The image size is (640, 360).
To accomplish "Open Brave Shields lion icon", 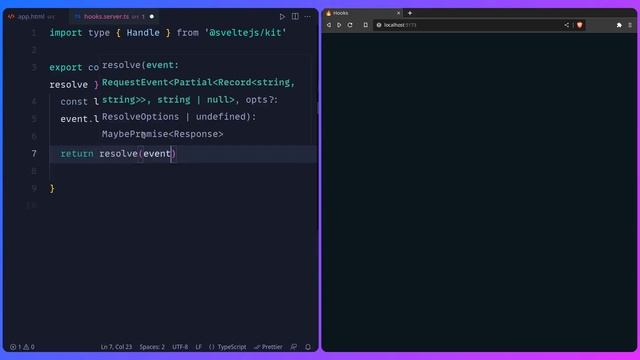I will click(x=580, y=25).
